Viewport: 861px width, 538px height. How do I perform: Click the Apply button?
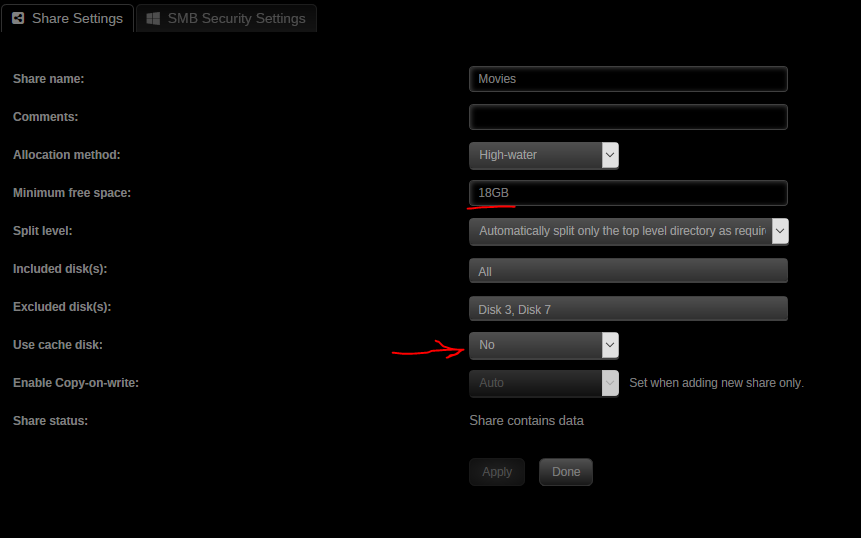pyautogui.click(x=497, y=472)
